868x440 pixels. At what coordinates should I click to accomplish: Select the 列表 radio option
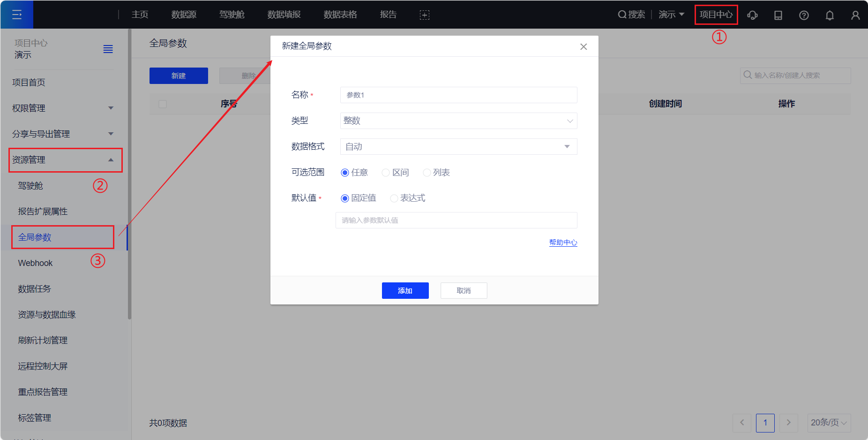point(427,173)
